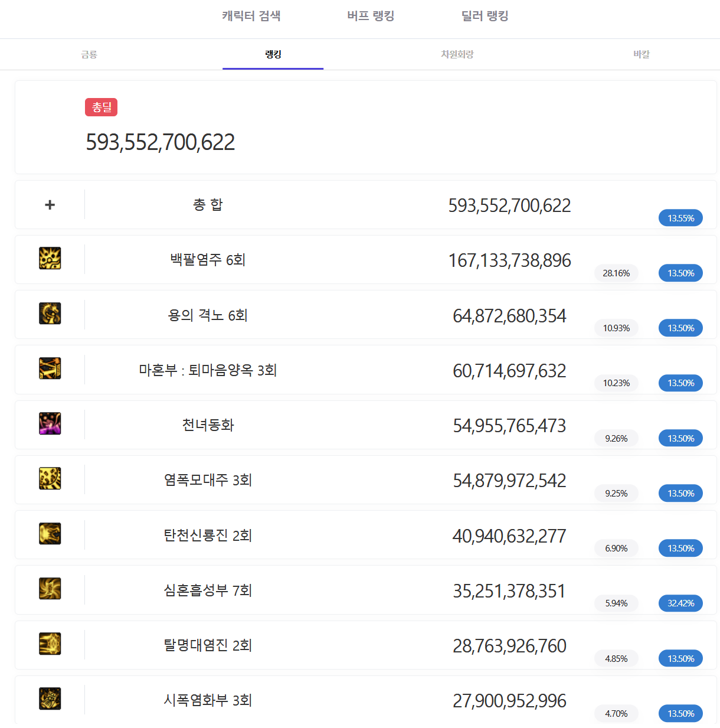This screenshot has height=728, width=720.
Task: Open the 캐릭터 검색 menu
Action: 251,16
